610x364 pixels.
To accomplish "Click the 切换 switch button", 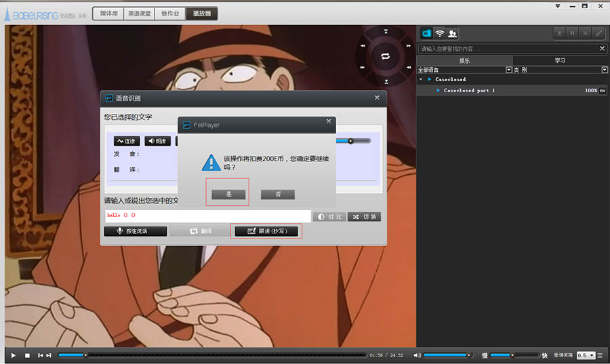I will tap(365, 217).
